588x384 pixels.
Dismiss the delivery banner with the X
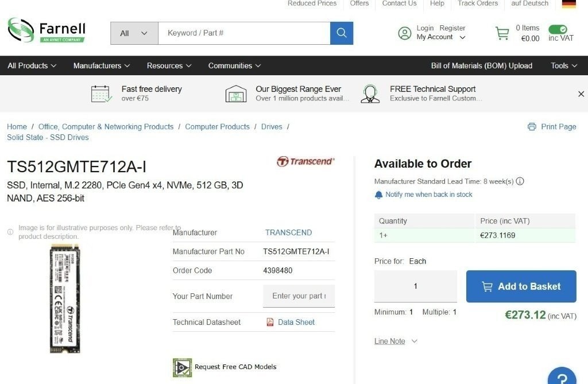pos(581,94)
